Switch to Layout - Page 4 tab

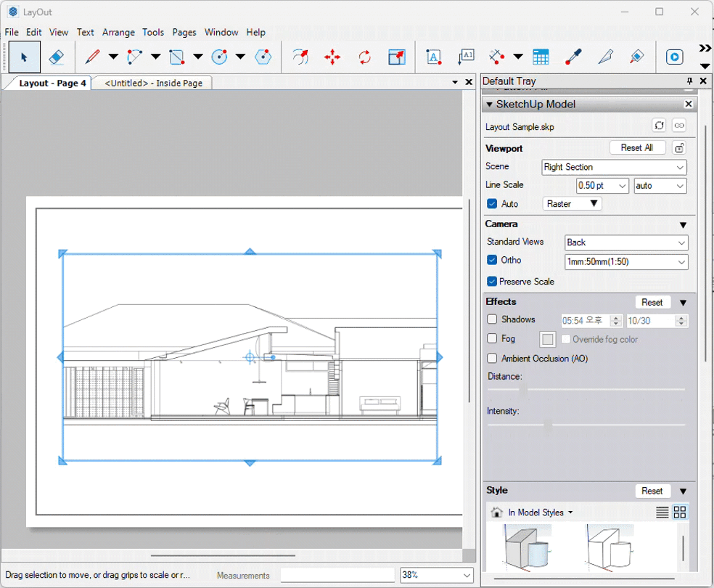[52, 83]
